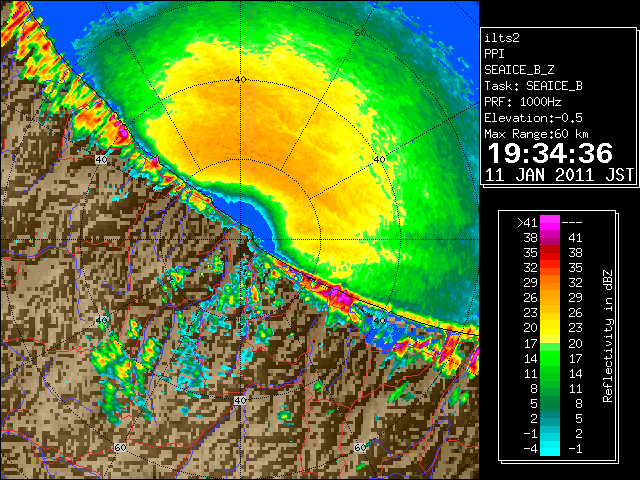Image resolution: width=640 pixels, height=480 pixels.
Task: Click the 'PRF: 1000Hz' entry
Action: 523,102
